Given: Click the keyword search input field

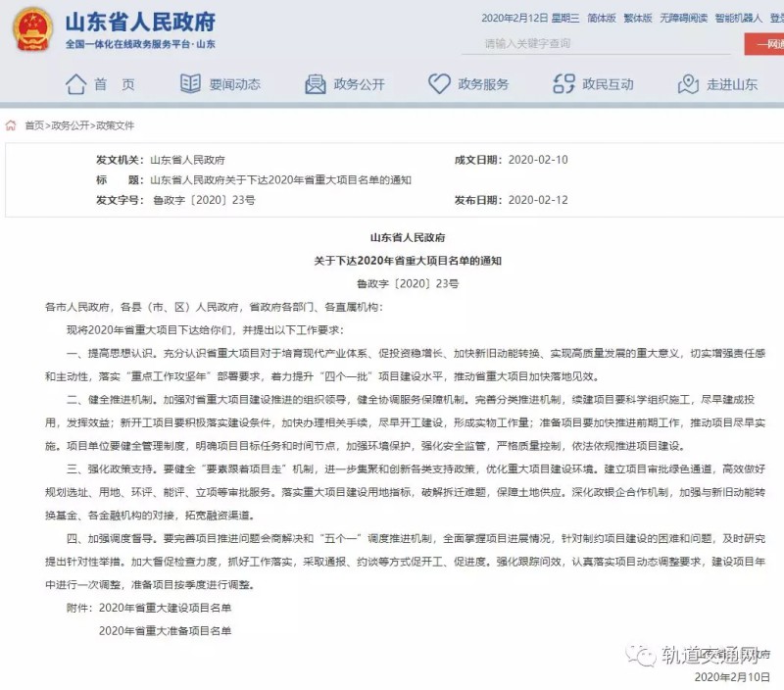Looking at the screenshot, I should (x=608, y=43).
